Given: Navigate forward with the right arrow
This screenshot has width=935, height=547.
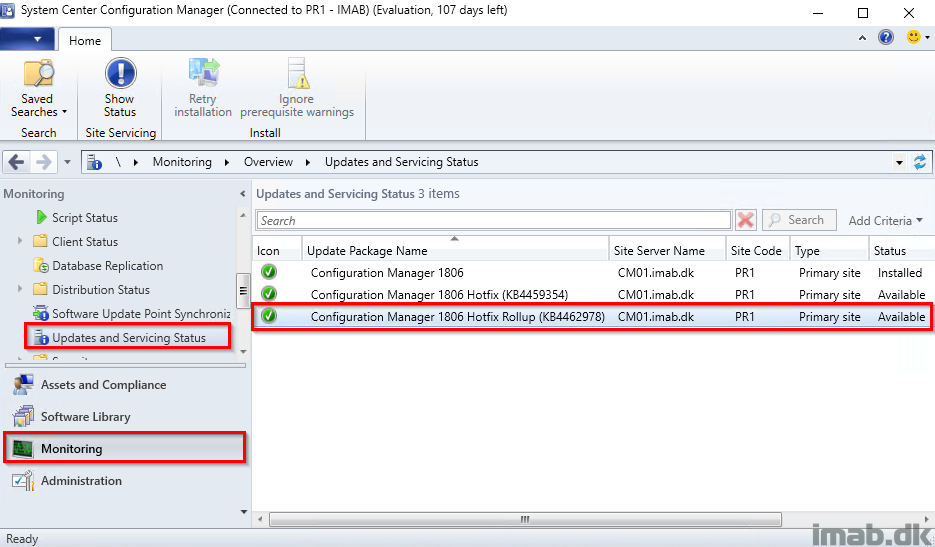Looking at the screenshot, I should pos(44,162).
